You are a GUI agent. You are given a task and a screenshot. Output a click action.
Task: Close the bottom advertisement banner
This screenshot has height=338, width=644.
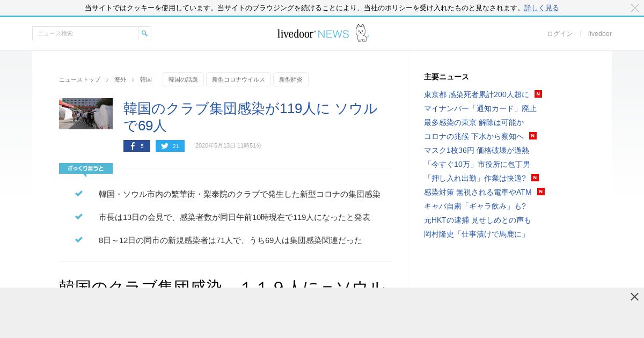634,297
